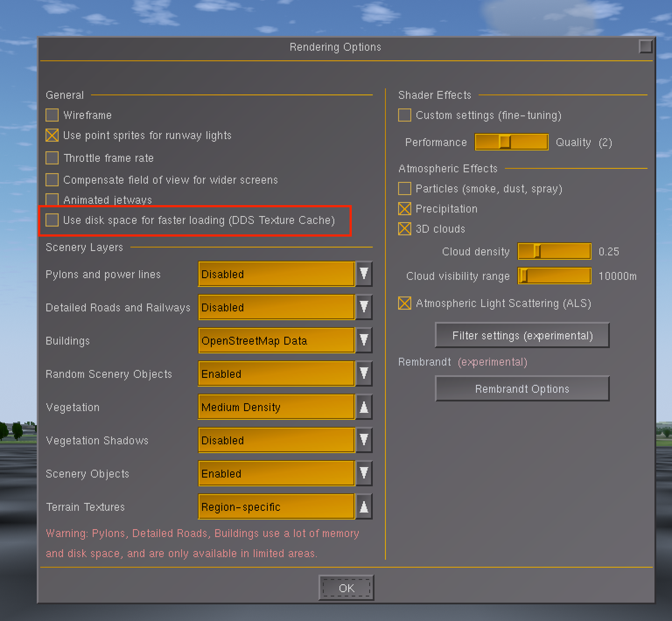Viewport: 672px width, 621px height.
Task: Click the Vegetation Shadows Disabled field
Action: point(276,440)
